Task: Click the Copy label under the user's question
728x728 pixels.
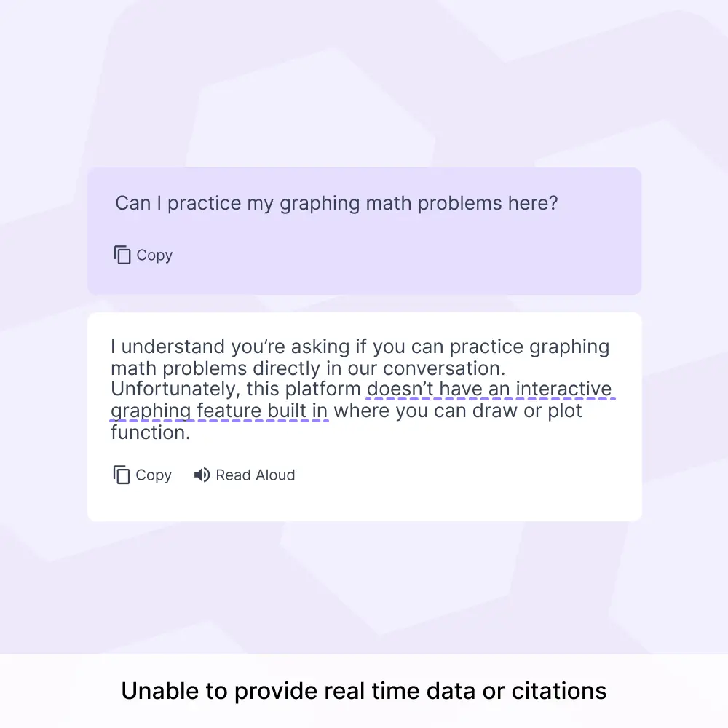Action: [154, 256]
